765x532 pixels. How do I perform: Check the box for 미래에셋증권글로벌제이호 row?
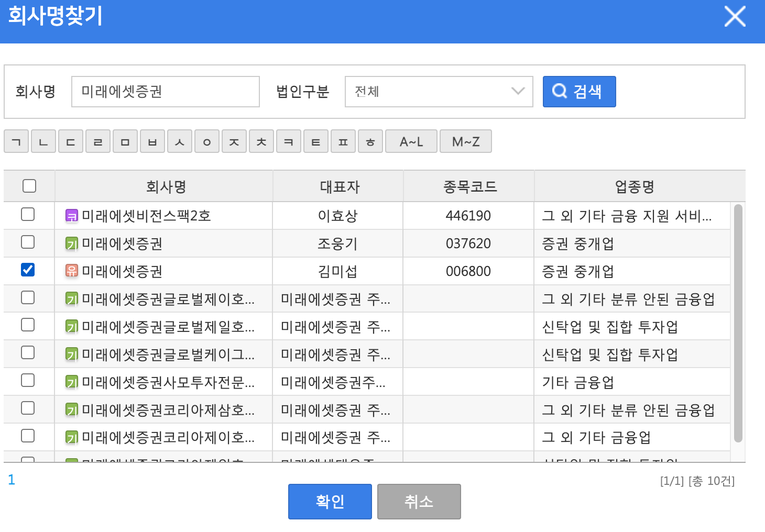coord(28,297)
